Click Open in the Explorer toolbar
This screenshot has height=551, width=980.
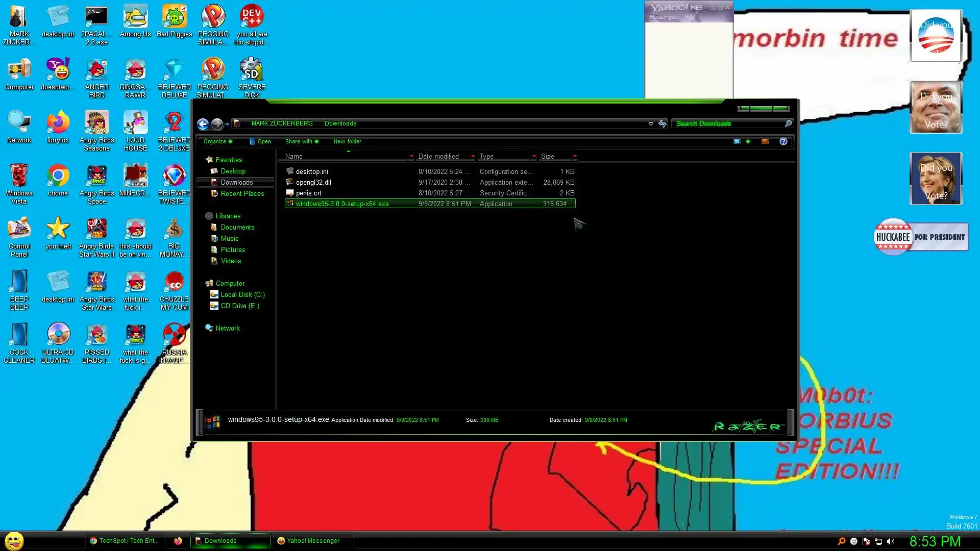point(264,142)
